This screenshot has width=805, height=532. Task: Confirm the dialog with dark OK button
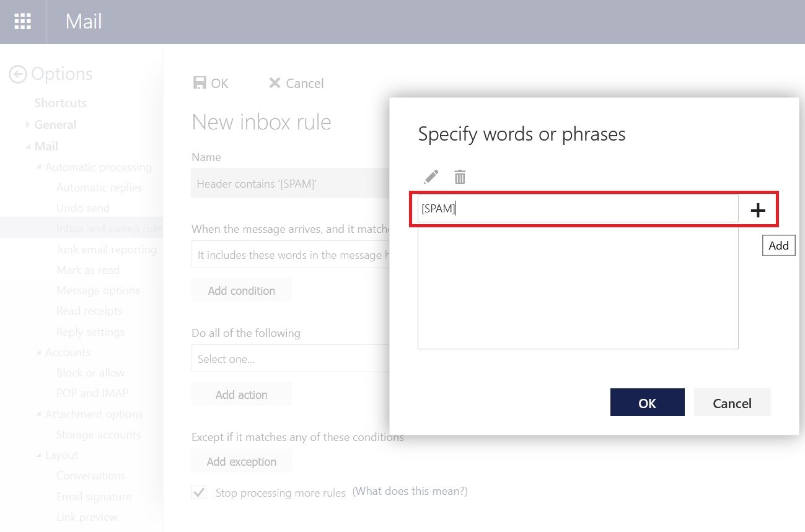[x=647, y=403]
